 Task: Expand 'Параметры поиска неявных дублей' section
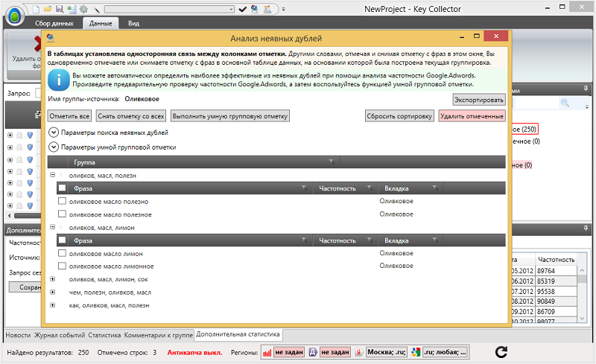point(54,132)
